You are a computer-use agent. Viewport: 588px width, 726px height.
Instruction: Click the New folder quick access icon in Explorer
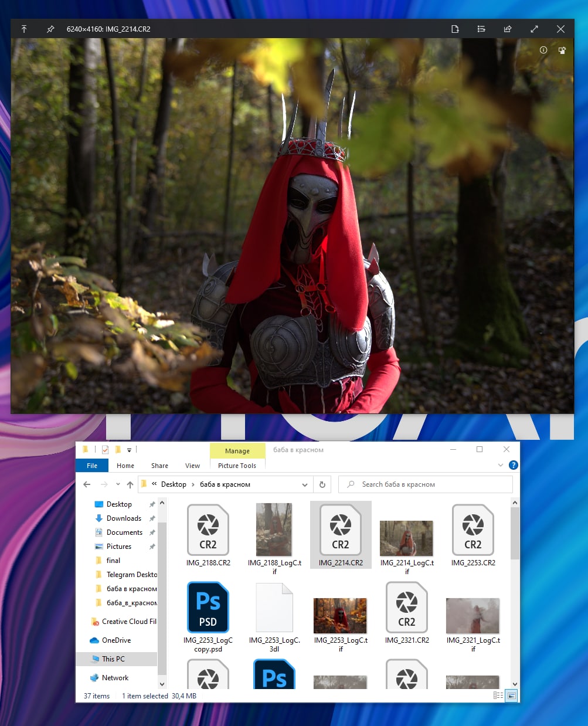coord(118,450)
